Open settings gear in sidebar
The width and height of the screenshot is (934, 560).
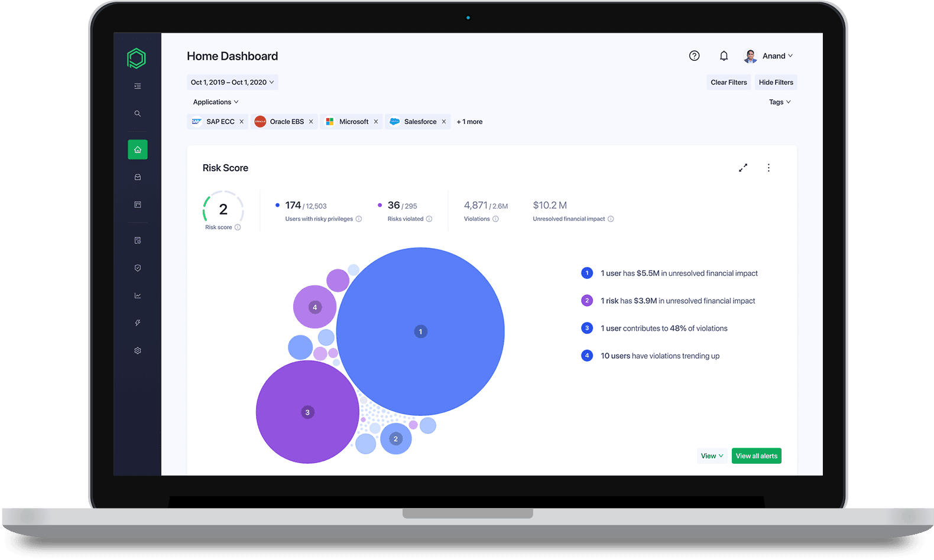click(x=137, y=351)
